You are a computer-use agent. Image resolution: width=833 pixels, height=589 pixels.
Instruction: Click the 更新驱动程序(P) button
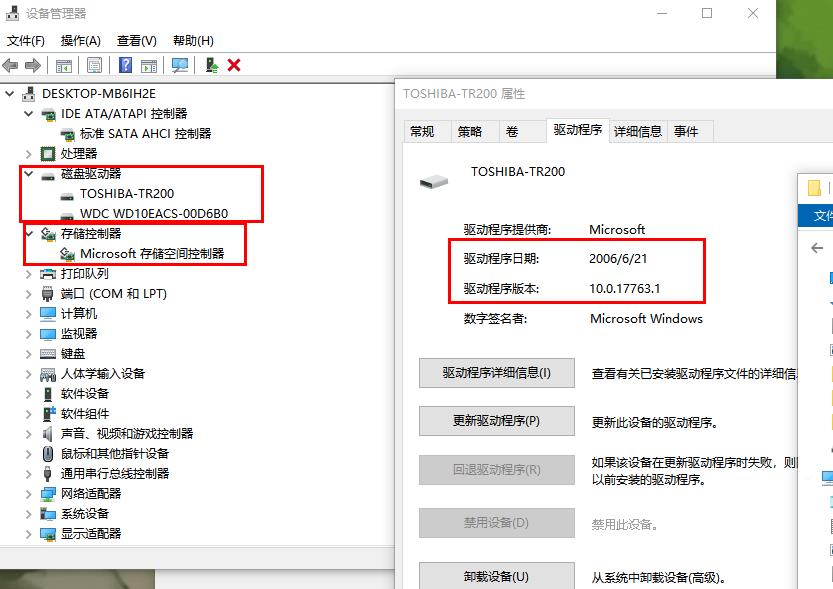pyautogui.click(x=497, y=421)
